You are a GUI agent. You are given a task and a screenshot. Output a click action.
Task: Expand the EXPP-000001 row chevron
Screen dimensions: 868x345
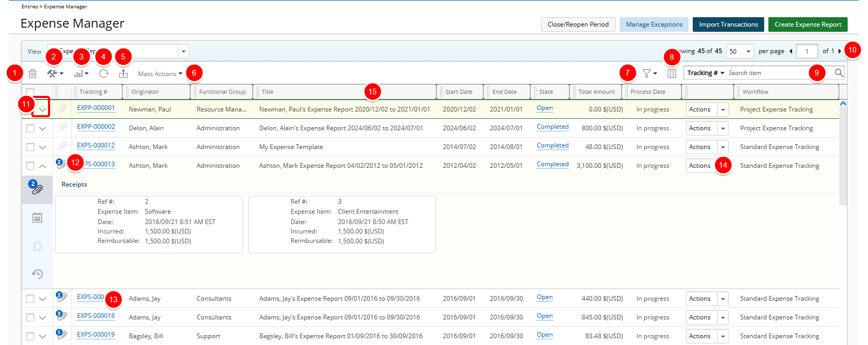pyautogui.click(x=42, y=109)
